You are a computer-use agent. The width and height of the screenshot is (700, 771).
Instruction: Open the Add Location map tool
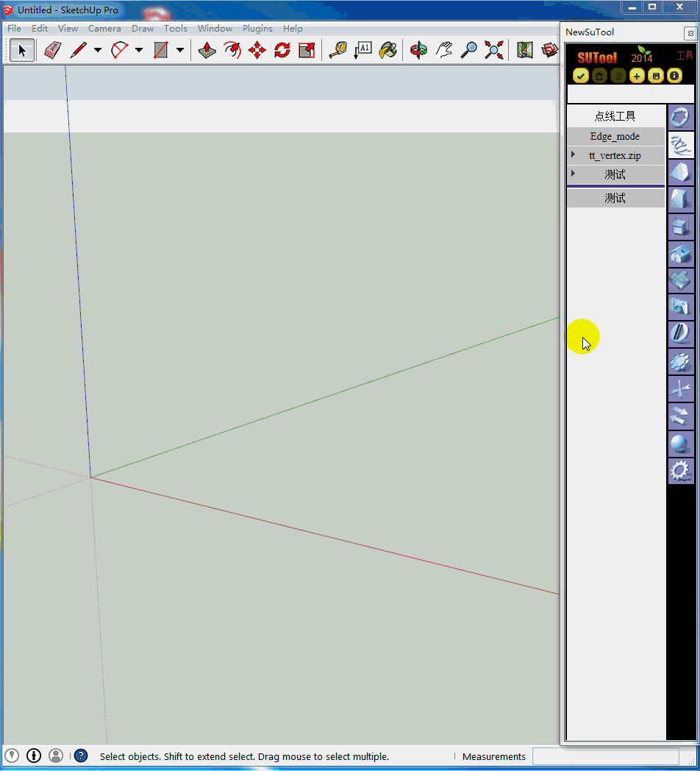click(x=524, y=50)
